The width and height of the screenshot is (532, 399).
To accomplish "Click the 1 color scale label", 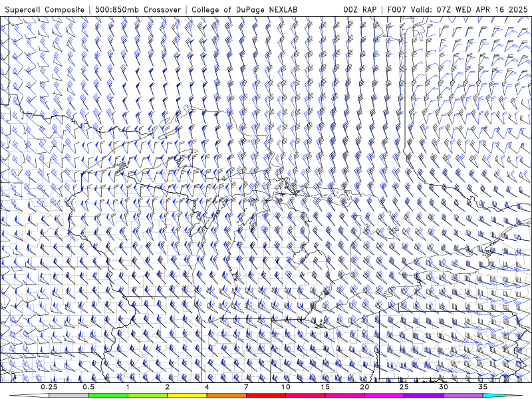I will (x=128, y=387).
